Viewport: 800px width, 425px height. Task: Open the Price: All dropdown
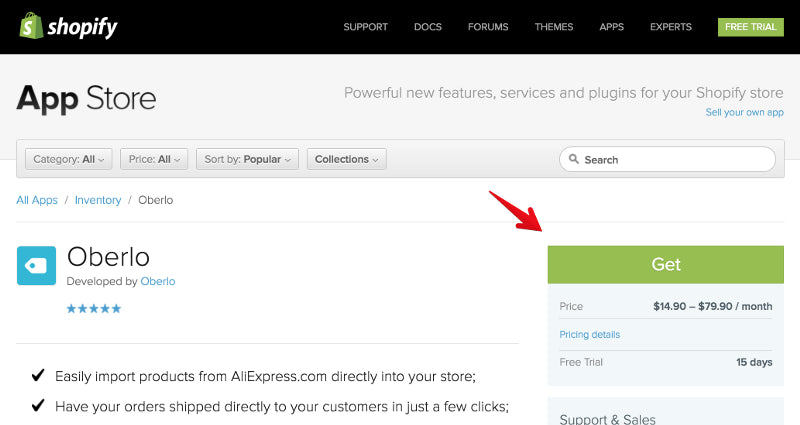click(x=154, y=159)
